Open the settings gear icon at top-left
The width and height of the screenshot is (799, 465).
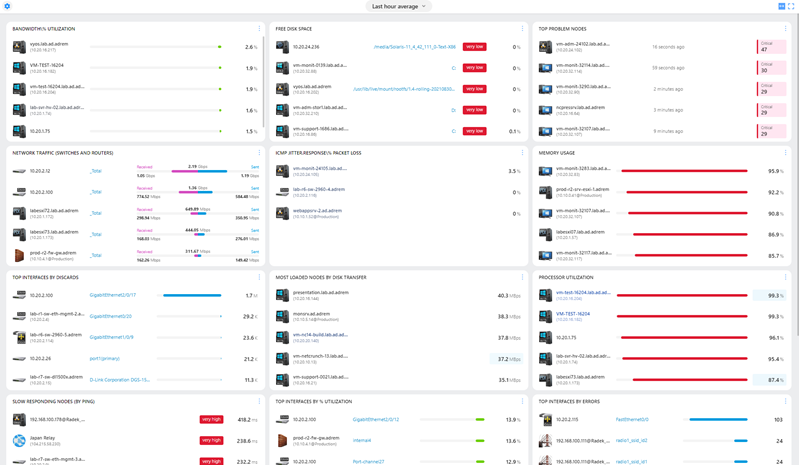coord(7,6)
